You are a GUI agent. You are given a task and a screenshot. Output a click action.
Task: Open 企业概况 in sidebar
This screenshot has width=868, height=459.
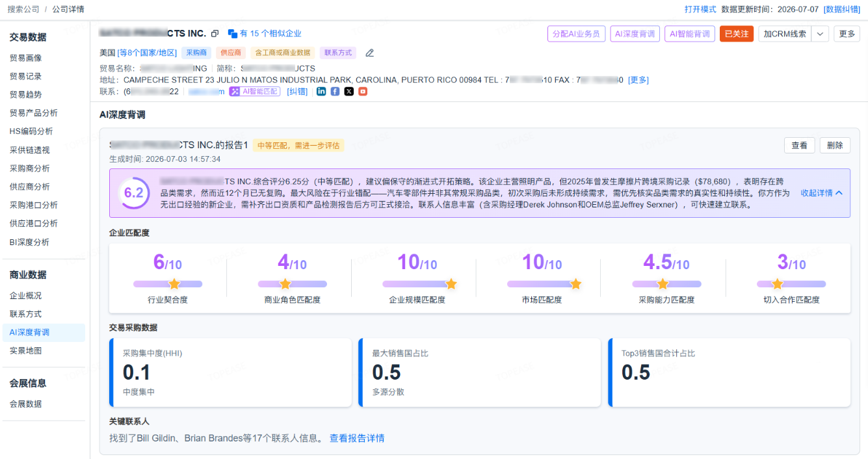pyautogui.click(x=25, y=295)
